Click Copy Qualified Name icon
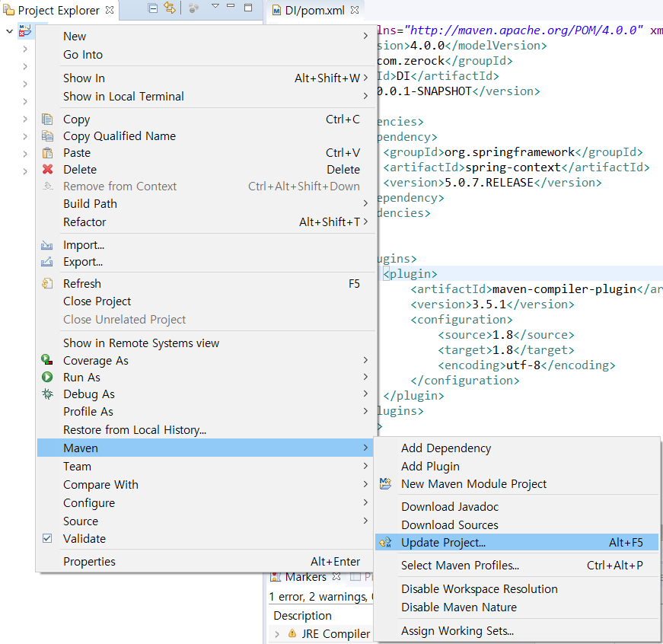Image resolution: width=663 pixels, height=644 pixels. (x=47, y=135)
